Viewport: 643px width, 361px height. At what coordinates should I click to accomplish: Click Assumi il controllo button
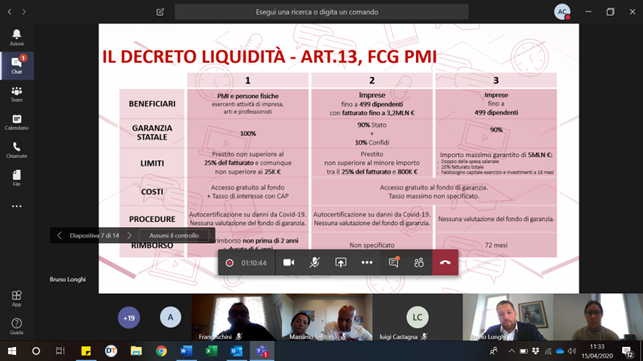[174, 235]
